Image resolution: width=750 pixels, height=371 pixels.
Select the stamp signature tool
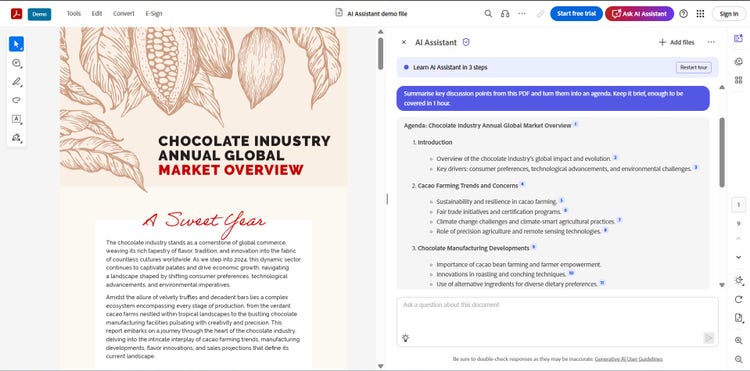pyautogui.click(x=16, y=138)
